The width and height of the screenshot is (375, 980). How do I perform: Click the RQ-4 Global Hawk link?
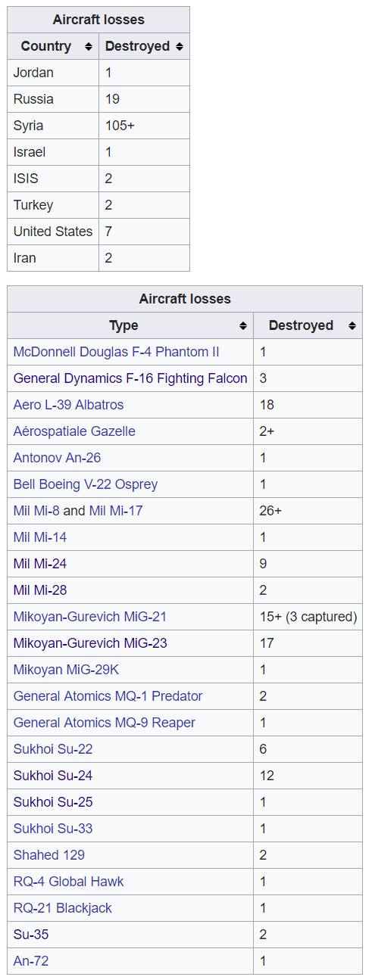pos(69,882)
